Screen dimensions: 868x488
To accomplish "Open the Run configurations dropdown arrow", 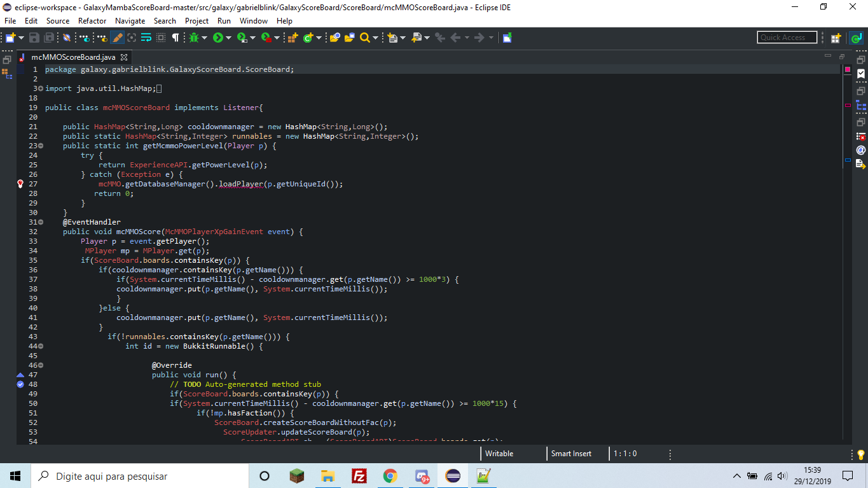I will pyautogui.click(x=228, y=38).
